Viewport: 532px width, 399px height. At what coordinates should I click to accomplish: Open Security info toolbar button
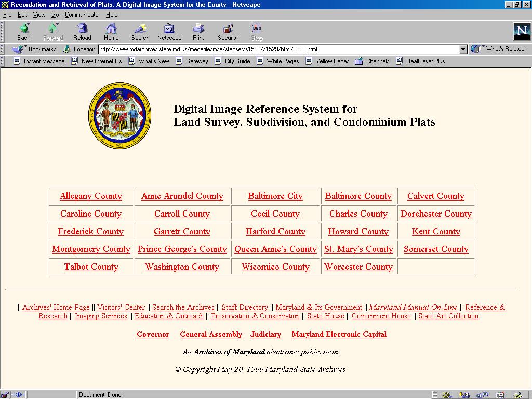pos(228,32)
